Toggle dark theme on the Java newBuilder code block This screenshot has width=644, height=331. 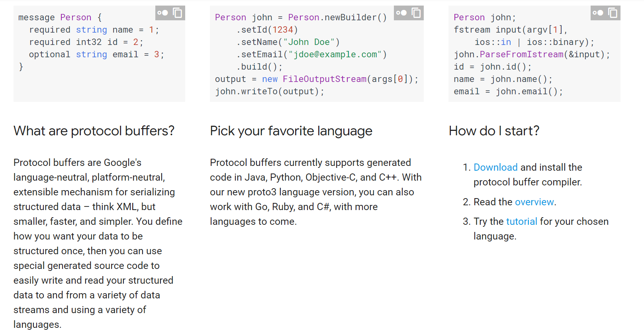[x=401, y=13]
